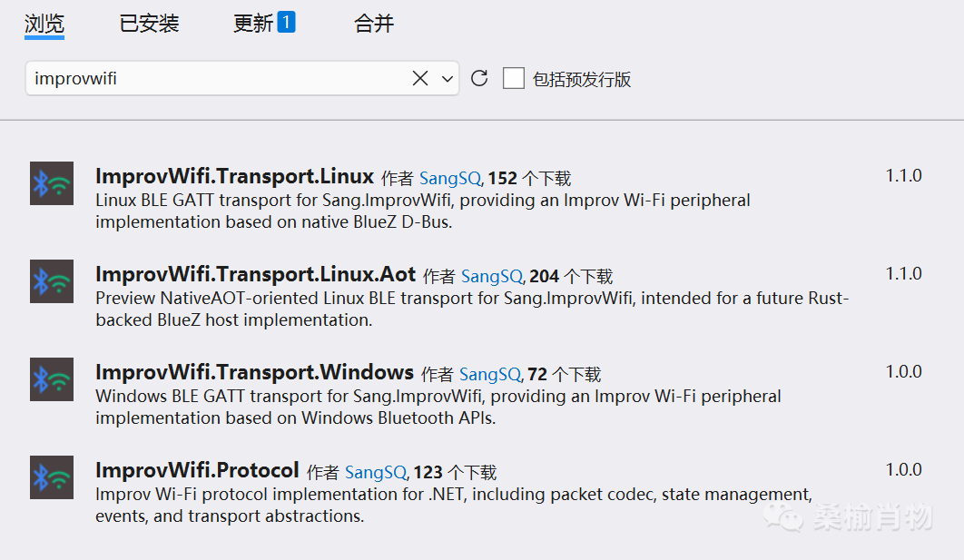Click SangSQ link on ImprovWifi.Transport.Windows
The width and height of the screenshot is (964, 560).
pos(489,373)
